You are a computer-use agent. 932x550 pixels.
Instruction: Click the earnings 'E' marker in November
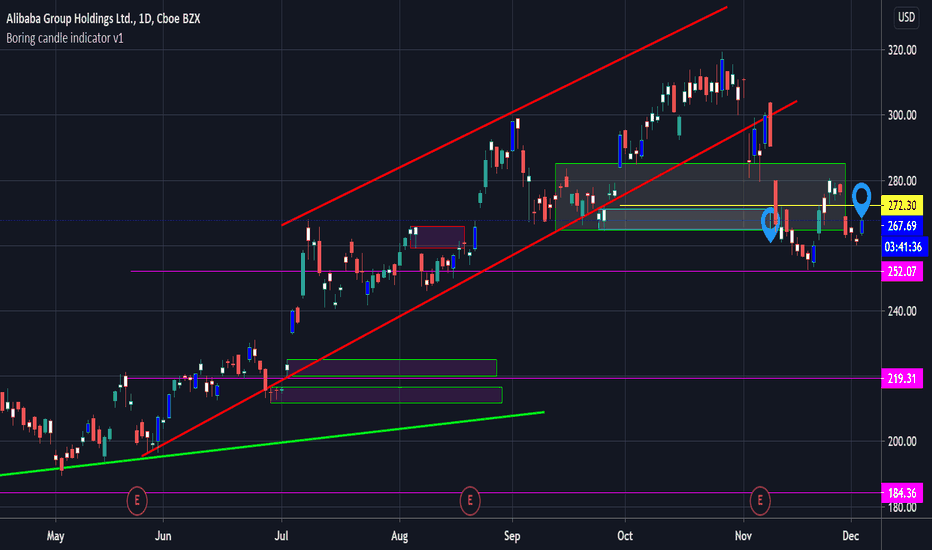760,501
